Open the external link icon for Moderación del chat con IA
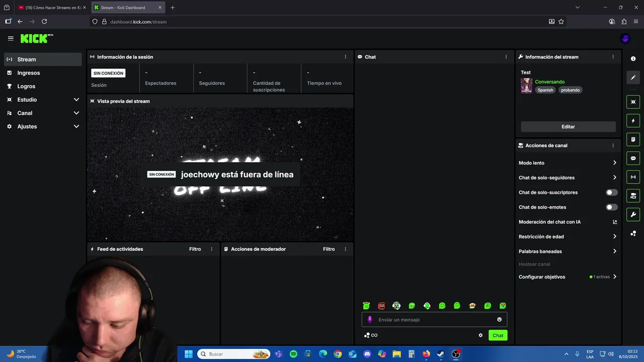 click(615, 222)
